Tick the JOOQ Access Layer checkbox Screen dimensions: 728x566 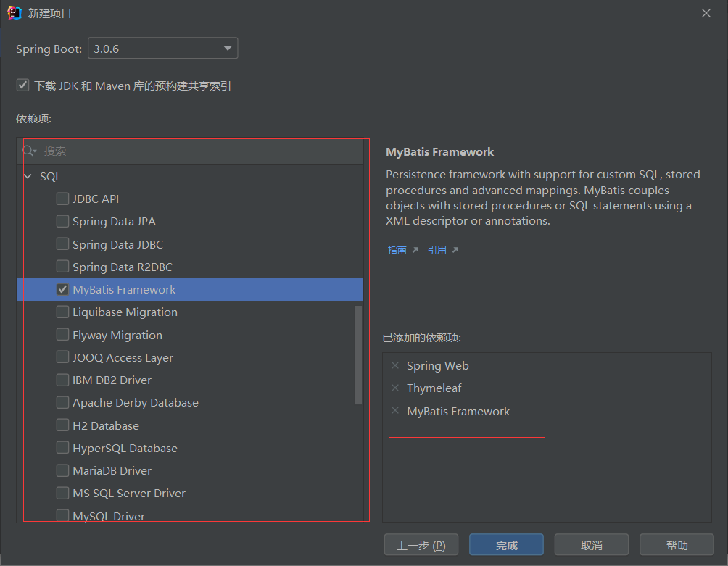[x=62, y=357]
